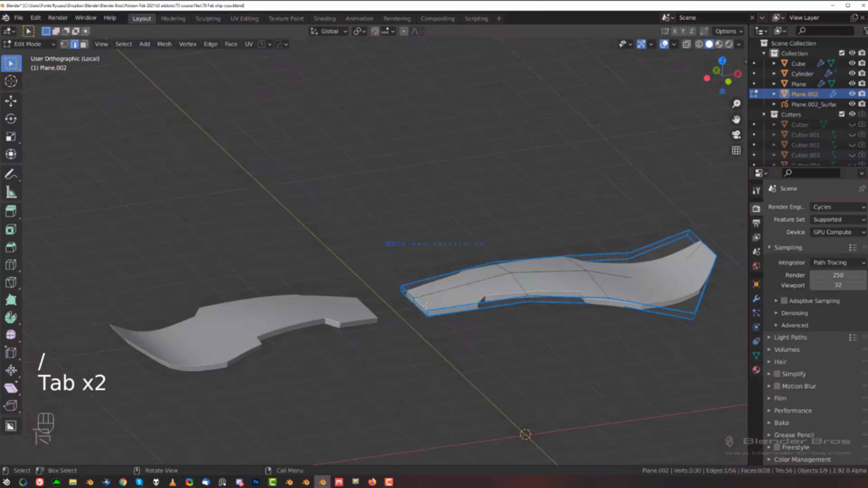Uncheck the Cutters collection checkbox
This screenshot has height=488, width=868.
click(842, 114)
